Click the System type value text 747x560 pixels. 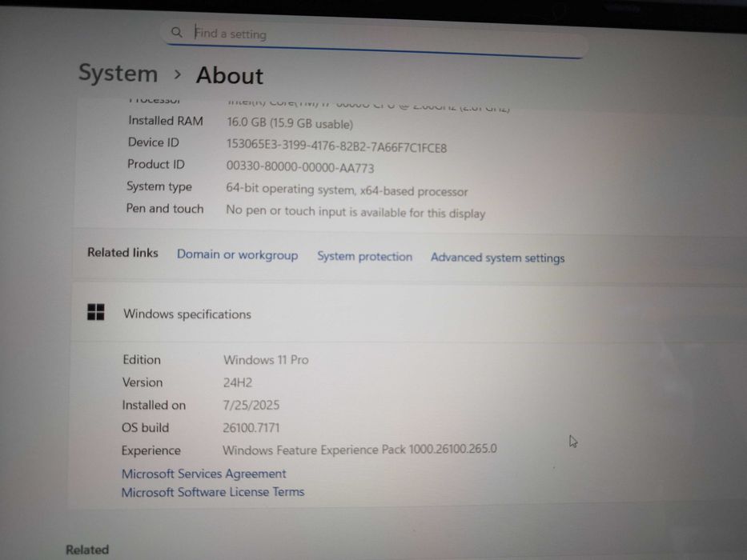click(x=347, y=190)
